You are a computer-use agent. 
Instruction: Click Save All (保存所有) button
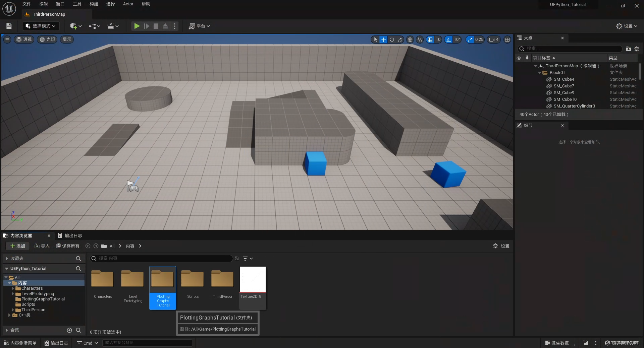click(68, 246)
